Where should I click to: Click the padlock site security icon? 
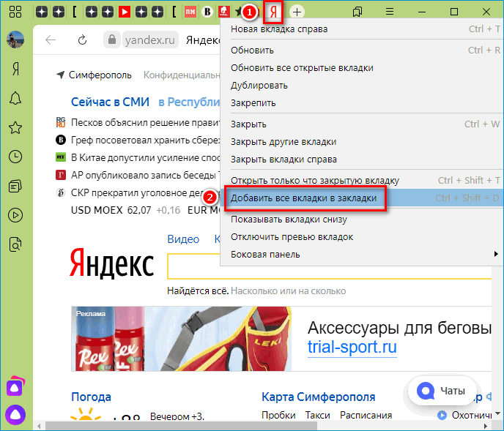tap(112, 40)
